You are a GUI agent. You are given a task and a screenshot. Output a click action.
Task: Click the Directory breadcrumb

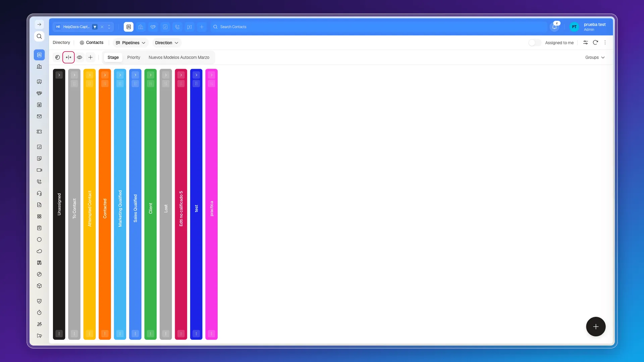pyautogui.click(x=61, y=43)
